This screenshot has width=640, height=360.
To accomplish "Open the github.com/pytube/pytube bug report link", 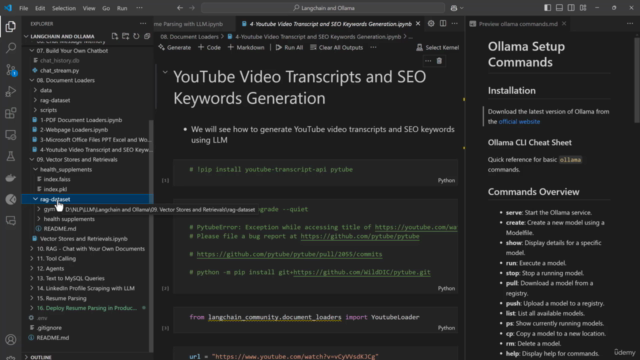I will (x=360, y=236).
